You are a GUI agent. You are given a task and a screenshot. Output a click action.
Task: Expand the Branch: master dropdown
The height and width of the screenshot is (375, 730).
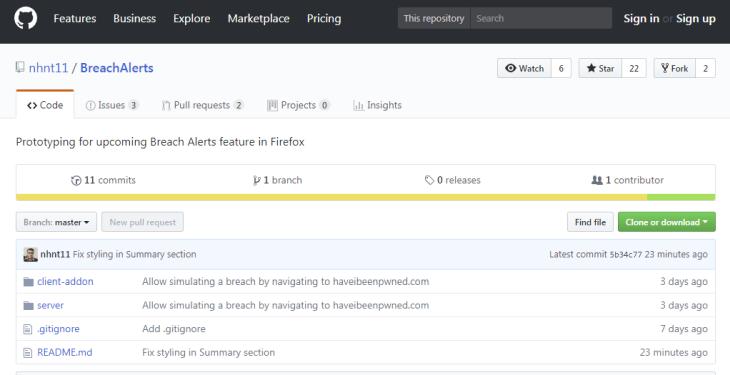(56, 222)
